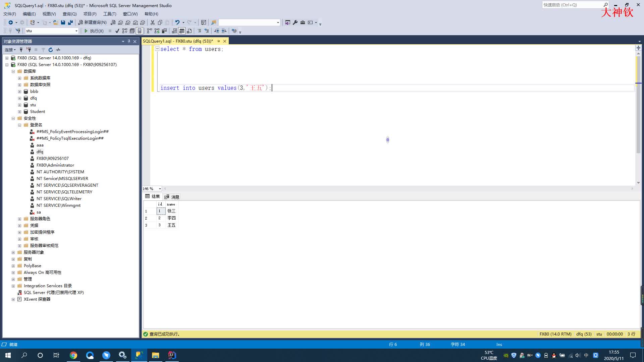This screenshot has width=644, height=362.
Task: Expand the Student database node
Action: point(19,112)
